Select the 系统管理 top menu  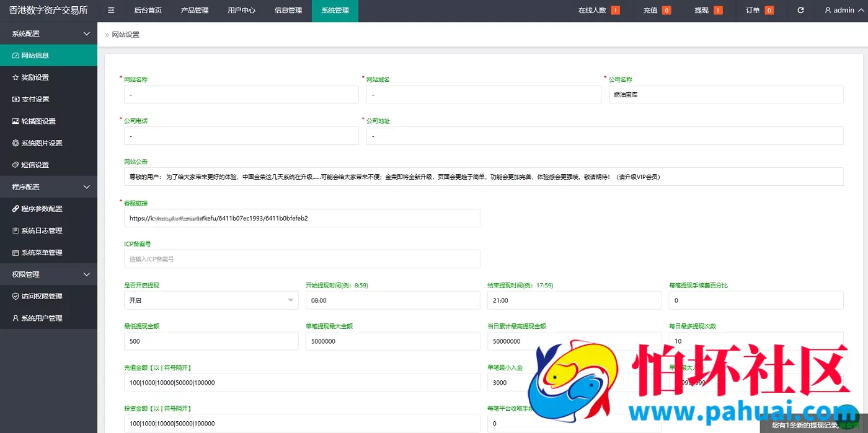click(335, 11)
